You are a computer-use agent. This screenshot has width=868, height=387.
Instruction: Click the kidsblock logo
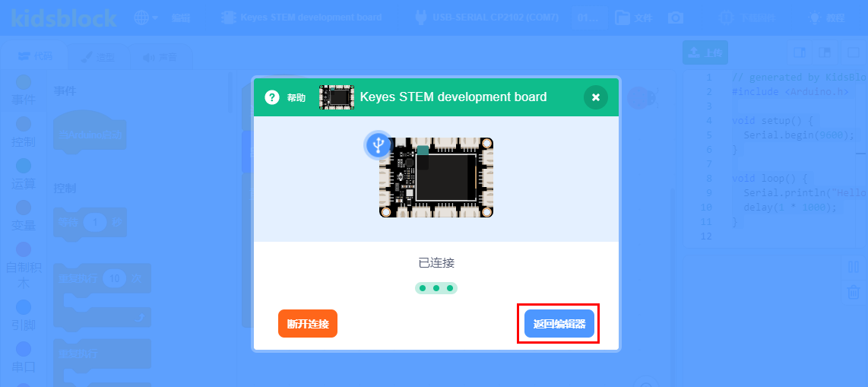(x=64, y=17)
